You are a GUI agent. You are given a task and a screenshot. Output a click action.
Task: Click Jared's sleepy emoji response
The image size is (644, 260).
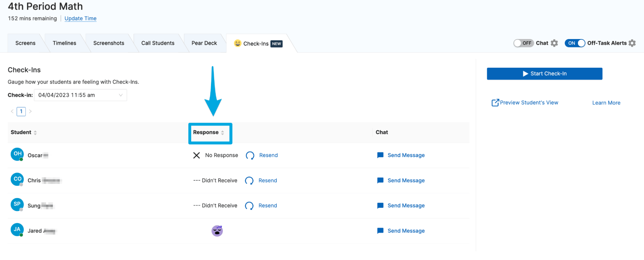[217, 231]
